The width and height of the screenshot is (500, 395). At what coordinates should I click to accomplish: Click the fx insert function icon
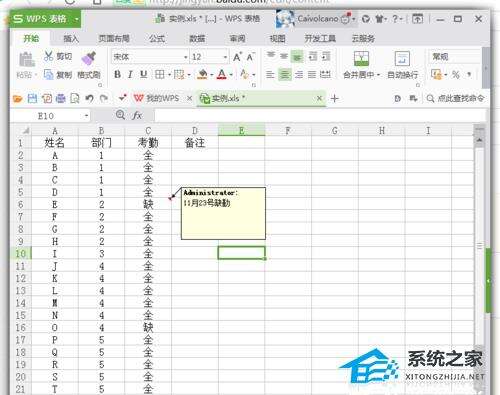click(x=137, y=115)
